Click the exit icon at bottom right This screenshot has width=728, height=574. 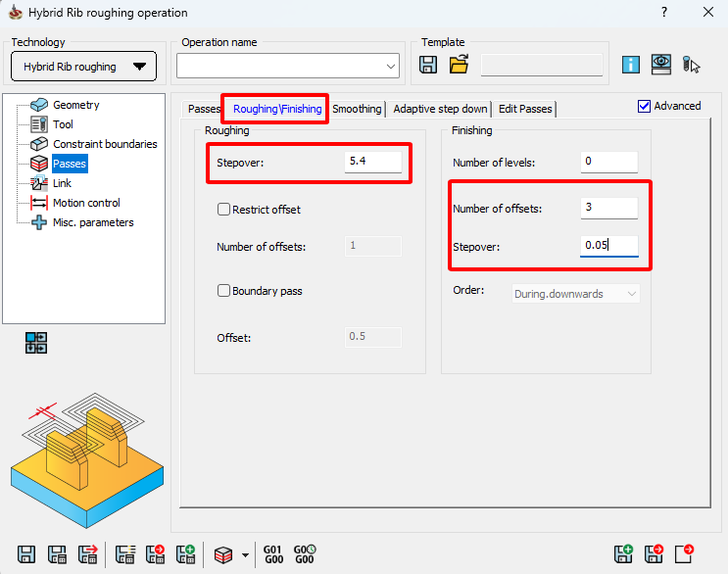685,554
